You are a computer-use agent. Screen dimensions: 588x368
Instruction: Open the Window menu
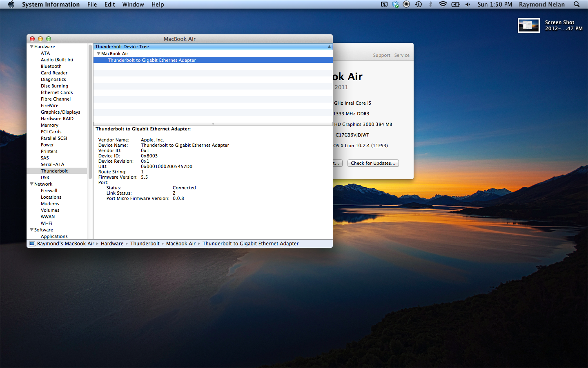pos(133,4)
